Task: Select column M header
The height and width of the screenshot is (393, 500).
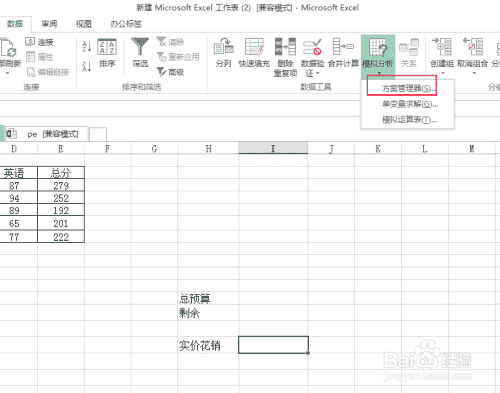Action: 471,148
